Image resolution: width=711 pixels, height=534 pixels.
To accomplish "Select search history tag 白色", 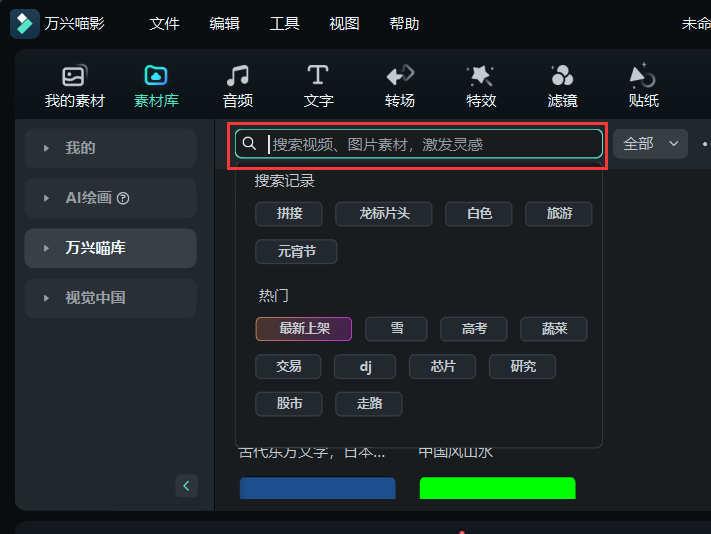I will click(479, 214).
